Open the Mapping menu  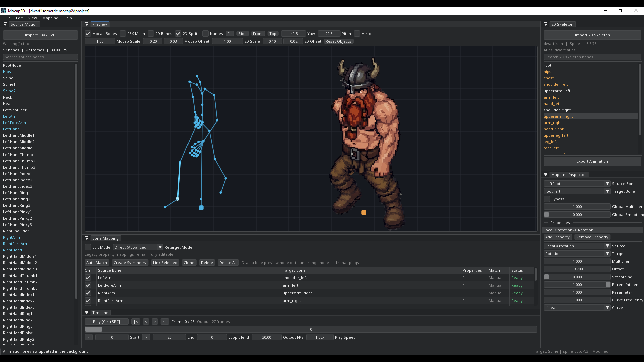coord(50,18)
